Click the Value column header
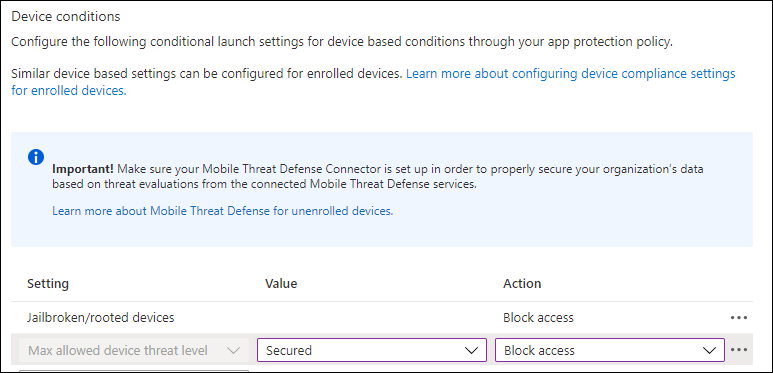 (281, 283)
